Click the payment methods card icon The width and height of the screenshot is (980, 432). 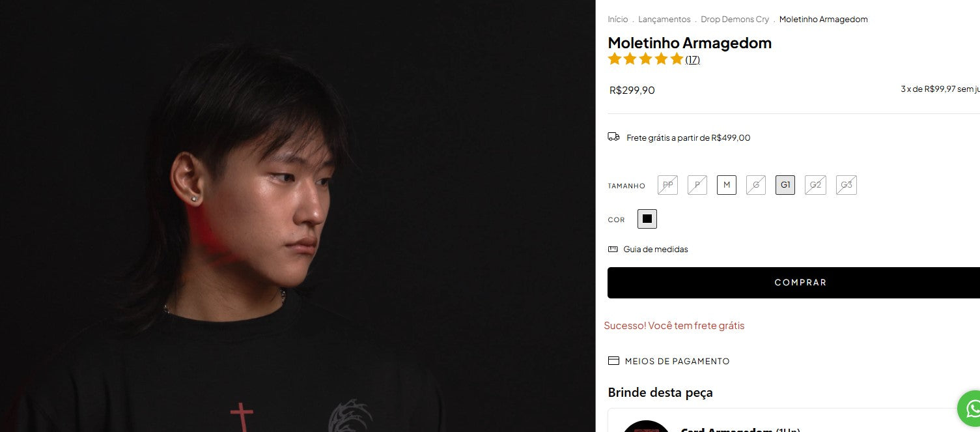point(613,361)
